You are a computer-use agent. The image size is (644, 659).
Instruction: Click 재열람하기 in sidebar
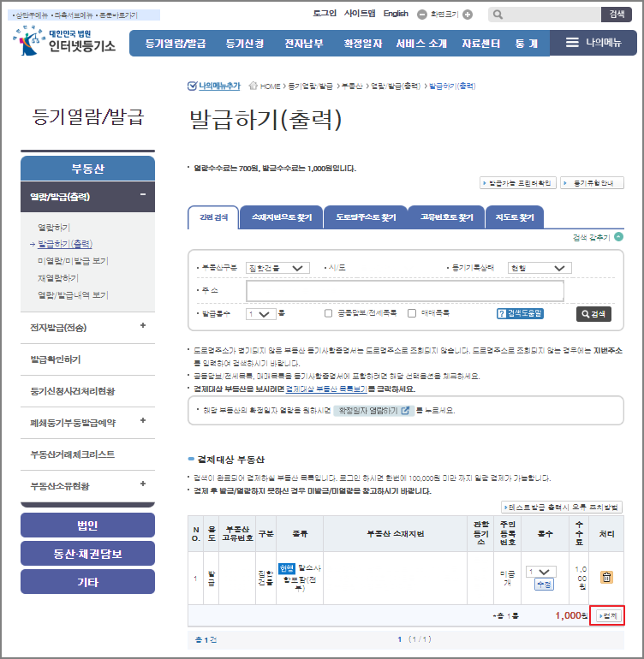click(58, 278)
